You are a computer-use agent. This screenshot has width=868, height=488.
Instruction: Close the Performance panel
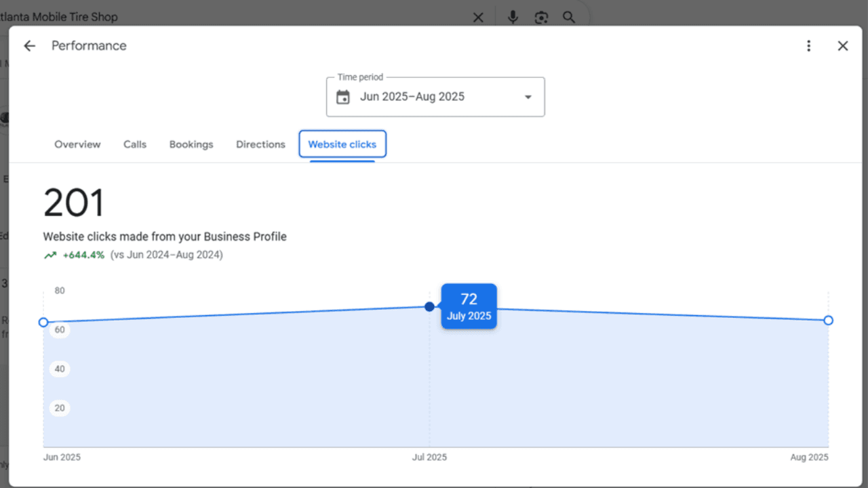[x=843, y=45]
